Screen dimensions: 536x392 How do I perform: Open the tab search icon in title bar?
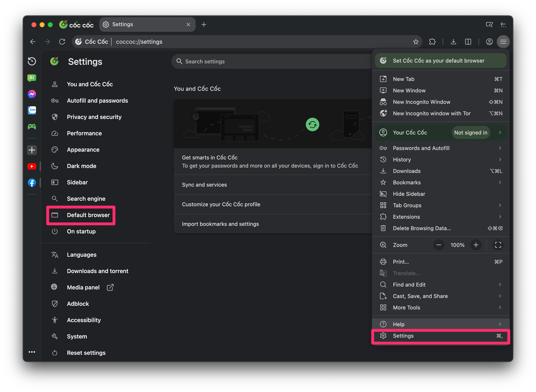click(x=489, y=25)
